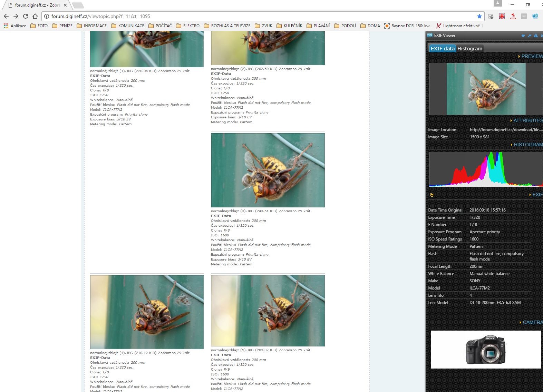Click the mail checker extension icon
Image resolution: width=543 pixels, height=392 pixels.
click(x=491, y=16)
